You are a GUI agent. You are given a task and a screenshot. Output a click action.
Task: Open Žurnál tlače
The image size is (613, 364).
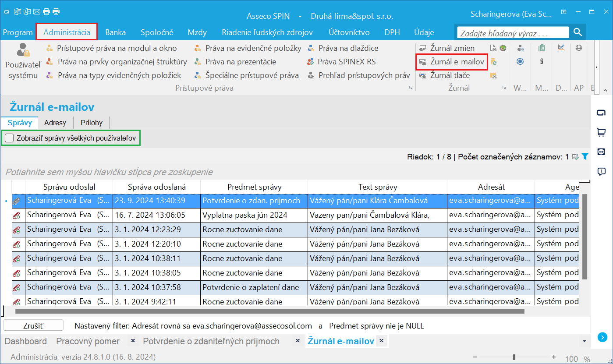[x=445, y=75]
